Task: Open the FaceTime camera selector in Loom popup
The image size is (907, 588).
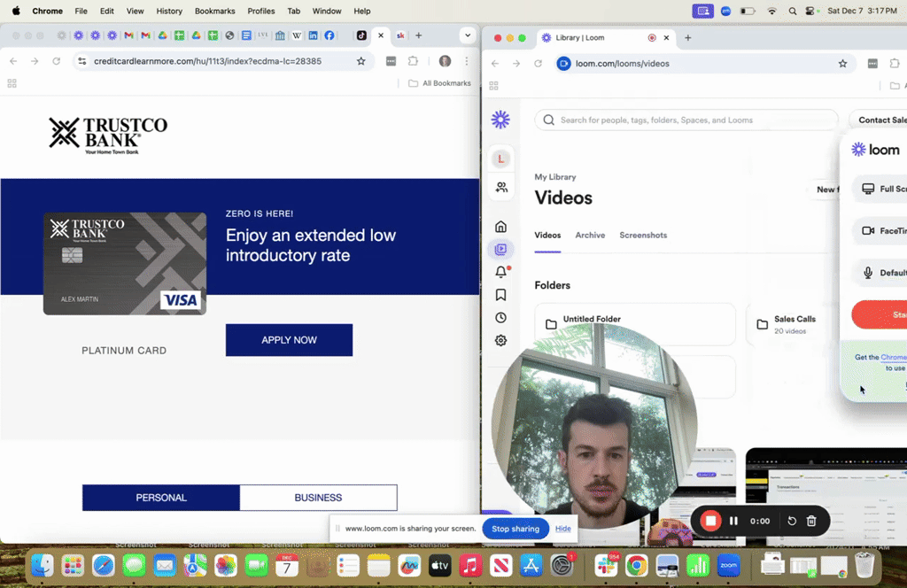Action: point(880,231)
